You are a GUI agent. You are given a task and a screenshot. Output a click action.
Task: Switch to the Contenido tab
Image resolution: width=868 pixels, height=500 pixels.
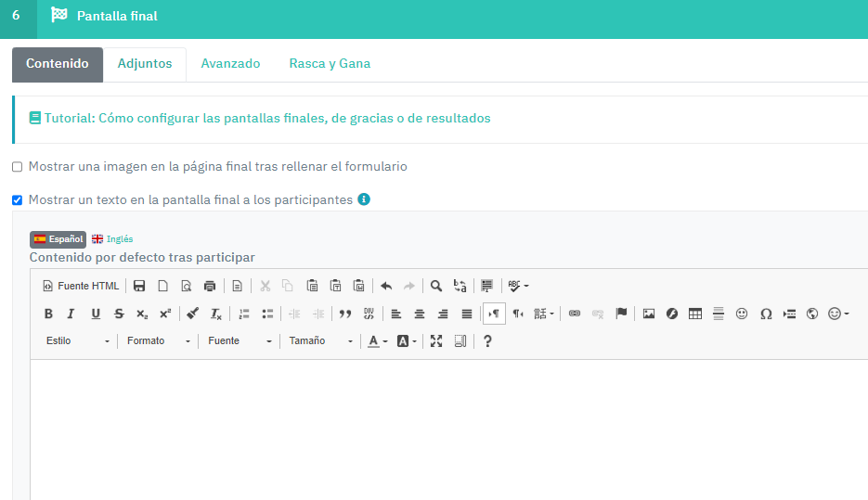click(58, 64)
